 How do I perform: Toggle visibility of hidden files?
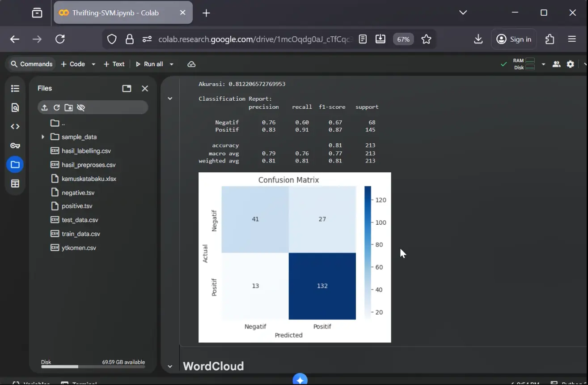(81, 107)
